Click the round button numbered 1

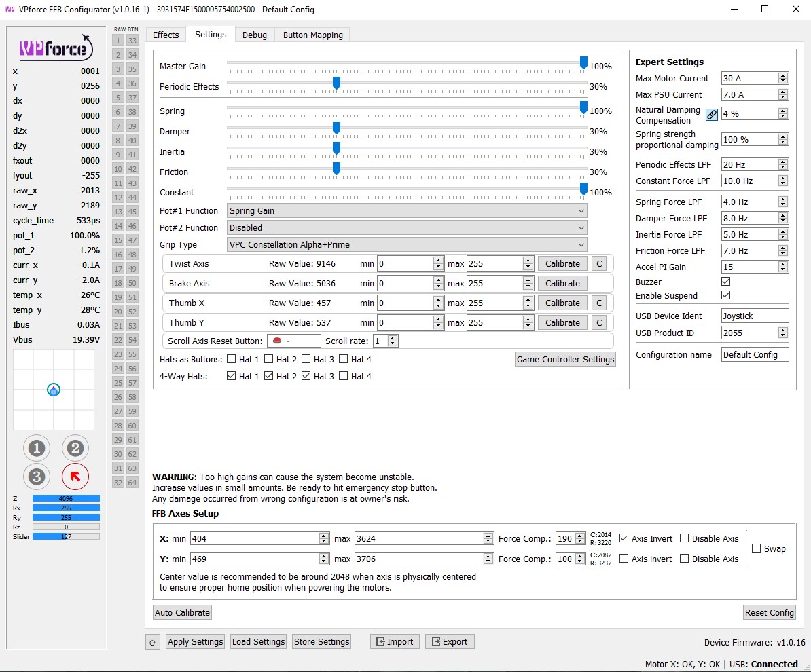click(x=37, y=448)
